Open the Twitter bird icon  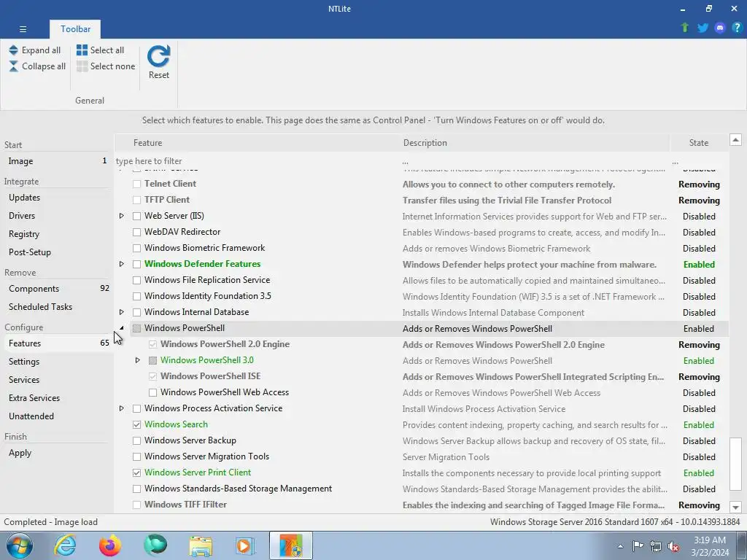[x=703, y=28]
